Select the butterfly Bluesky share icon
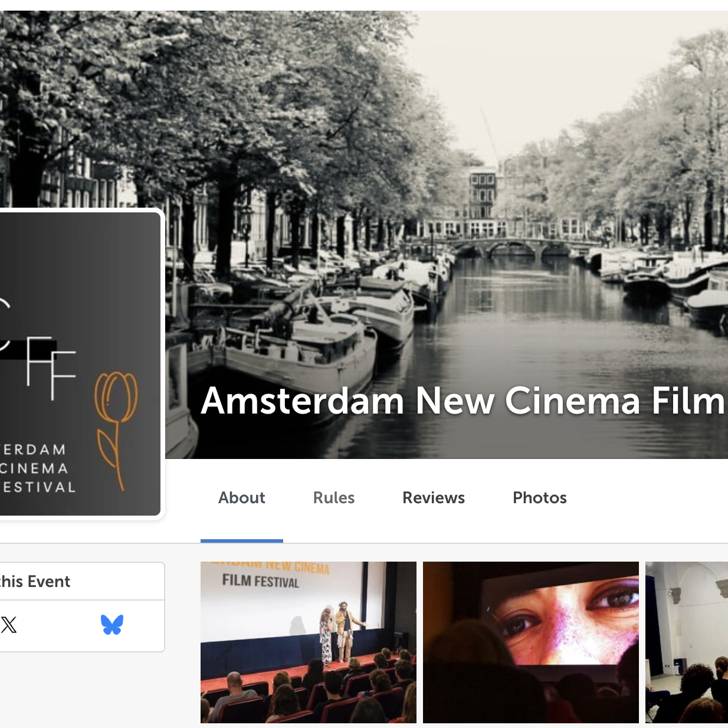Screen dimensions: 728x728 pyautogui.click(x=113, y=624)
